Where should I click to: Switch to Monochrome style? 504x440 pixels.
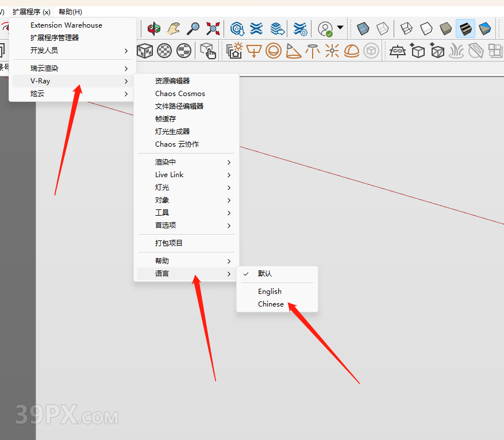[x=484, y=29]
